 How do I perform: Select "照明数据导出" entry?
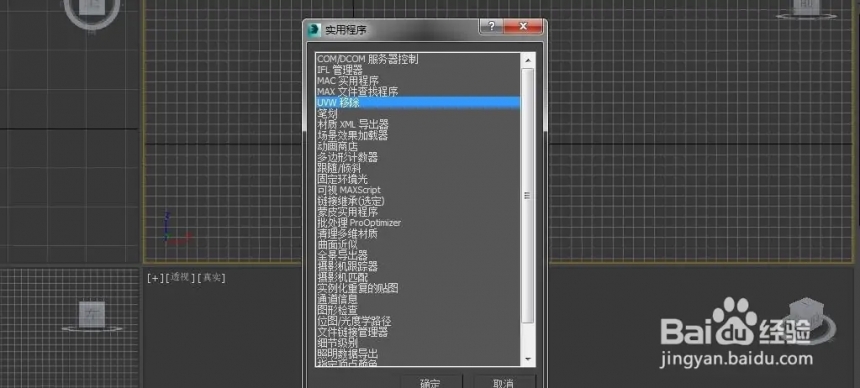417,354
